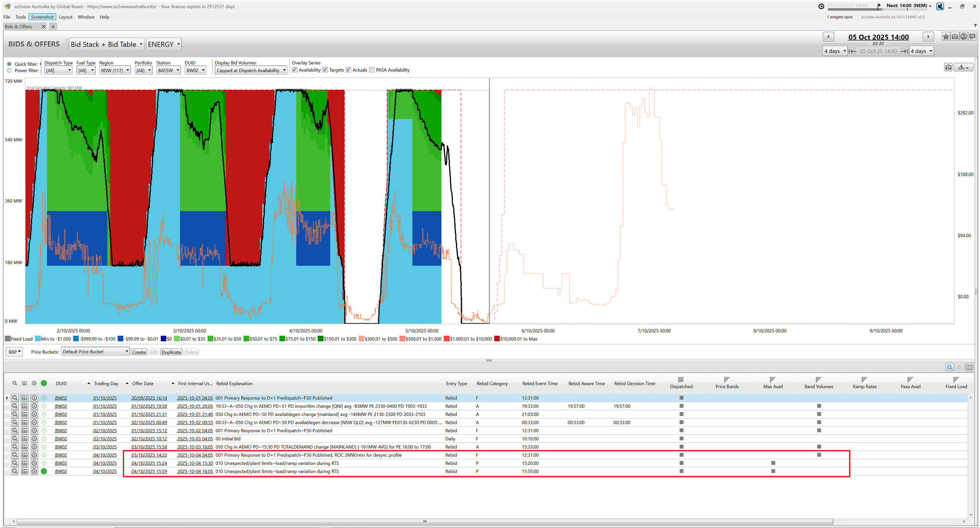Viewport: 980px width, 528px height.
Task: Click magnifier icon in first BW02 row
Action: coord(15,398)
